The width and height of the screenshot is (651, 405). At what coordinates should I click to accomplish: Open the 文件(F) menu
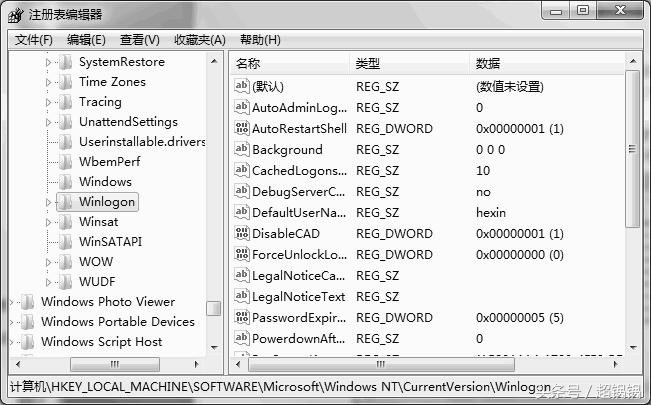[x=34, y=40]
